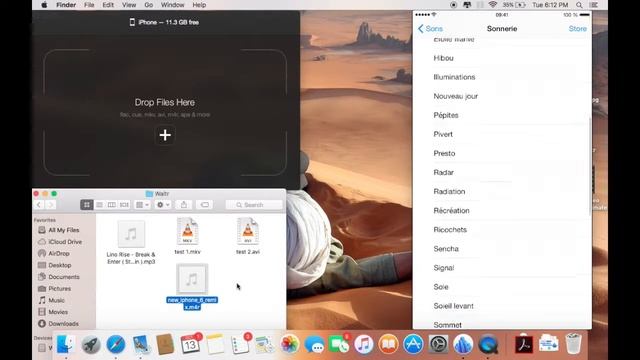Image resolution: width=640 pixels, height=360 pixels.
Task: Open the Finder arrange-by dropdown
Action: pyautogui.click(x=142, y=204)
